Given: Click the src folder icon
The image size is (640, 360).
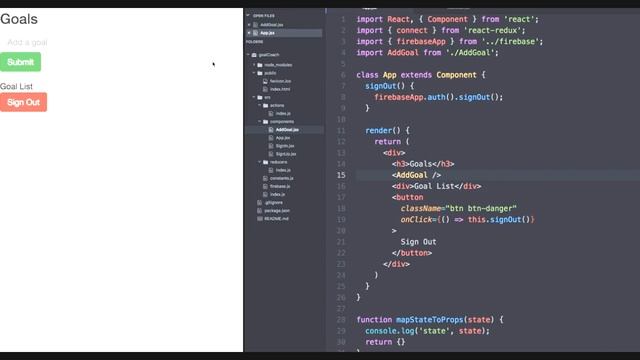Looking at the screenshot, I should tap(260, 97).
